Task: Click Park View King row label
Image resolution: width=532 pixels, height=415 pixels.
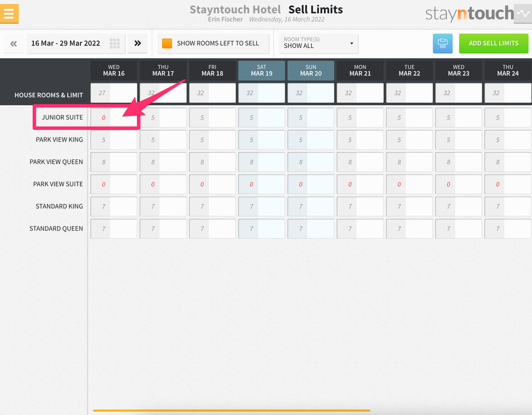Action: point(60,140)
